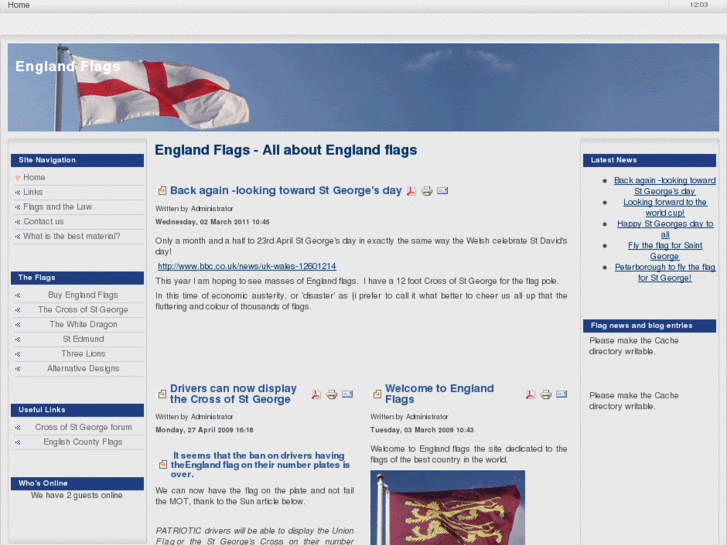Click Home tab in top bar
Screen dimensions: 727x545
point(19,5)
